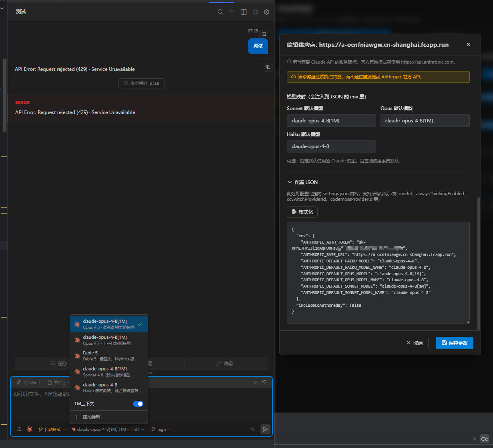Open the high reasoning effort dropdown
This screenshot has width=493, height=448.
point(161,429)
